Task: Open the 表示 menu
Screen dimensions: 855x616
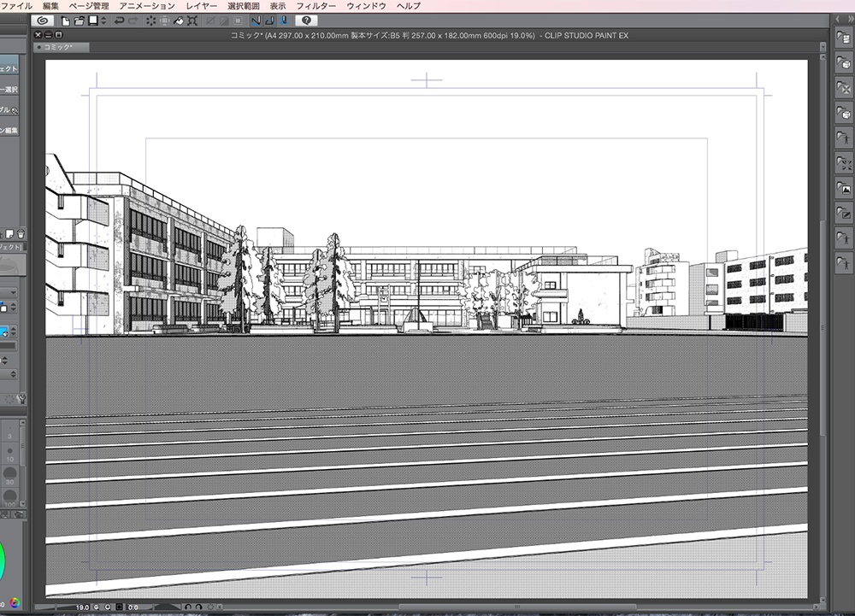Action: (278, 6)
